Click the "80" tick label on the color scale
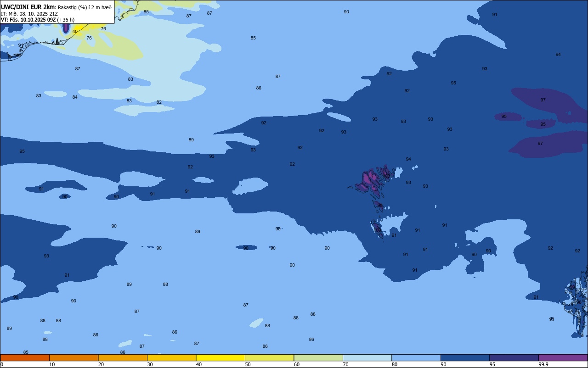This screenshot has width=588, height=368. 395,364
